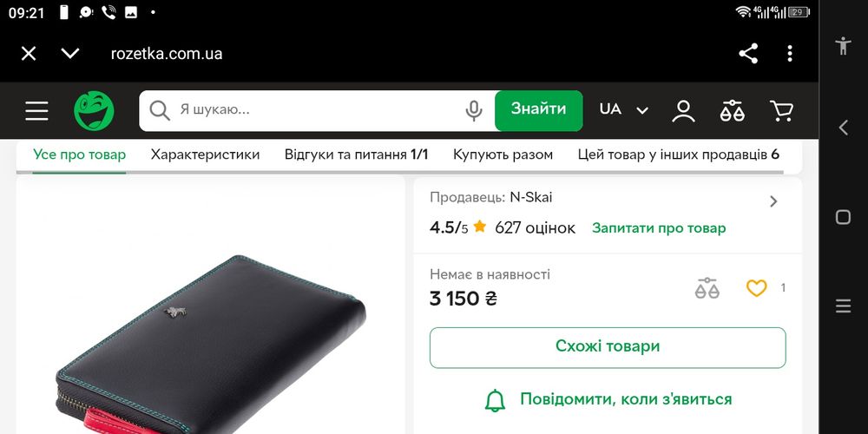The image size is (868, 434).
Task: Click the Rozetka green smiley logo
Action: 94,111
